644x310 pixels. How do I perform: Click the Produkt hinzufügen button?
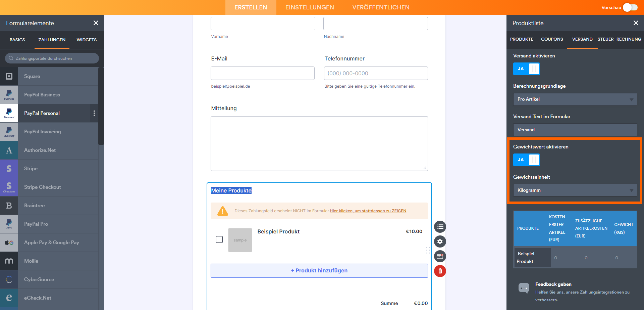coord(319,271)
